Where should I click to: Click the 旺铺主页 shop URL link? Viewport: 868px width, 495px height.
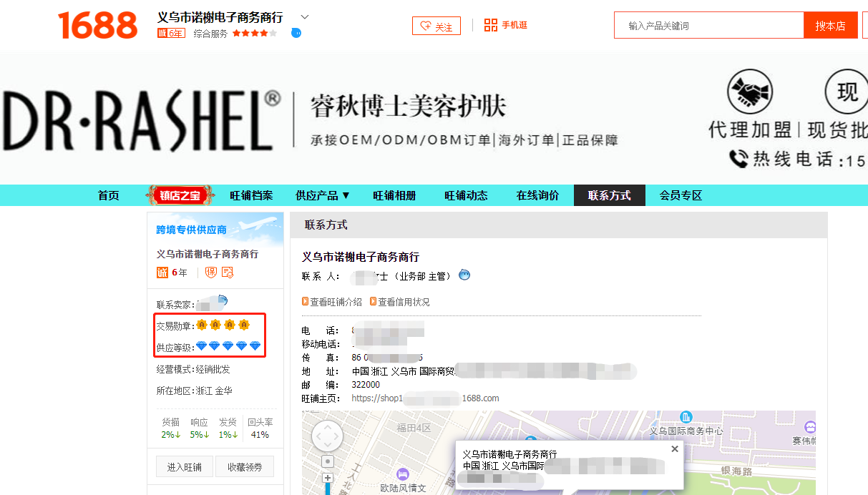click(x=425, y=398)
